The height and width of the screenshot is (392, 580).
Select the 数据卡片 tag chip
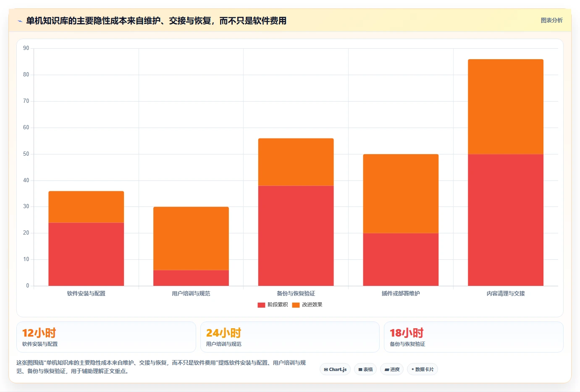tap(423, 369)
